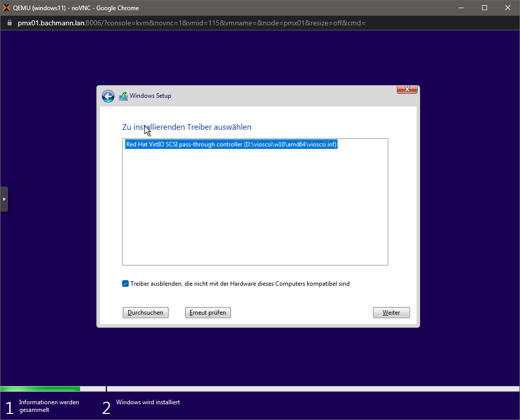520x420 pixels.
Task: Click 'Windows wird installiert' step label
Action: point(148,402)
